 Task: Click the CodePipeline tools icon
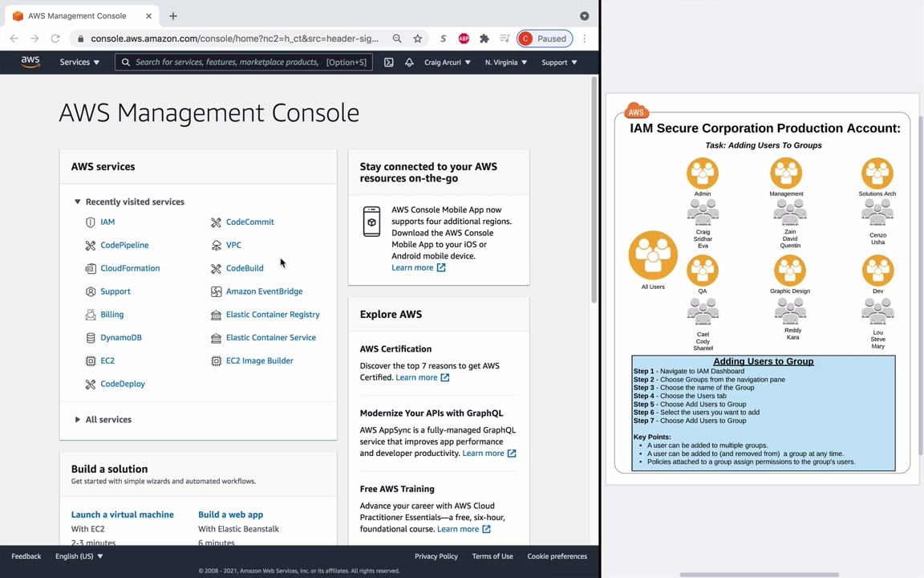90,246
